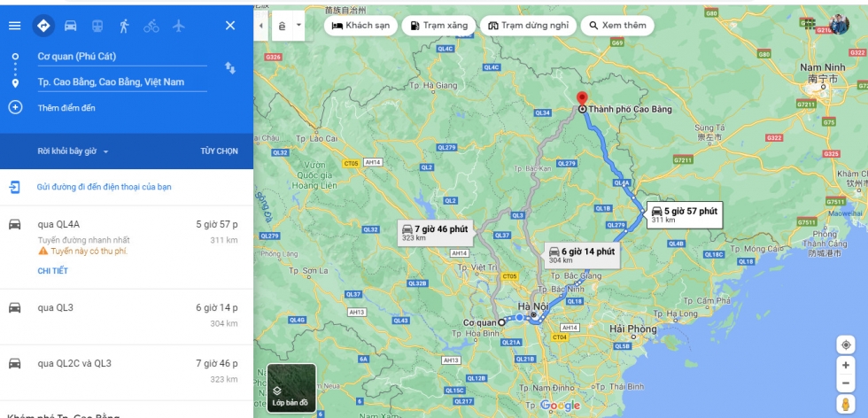Choose cycling travel mode icon
Screen dimensions: 868x418
[151, 26]
